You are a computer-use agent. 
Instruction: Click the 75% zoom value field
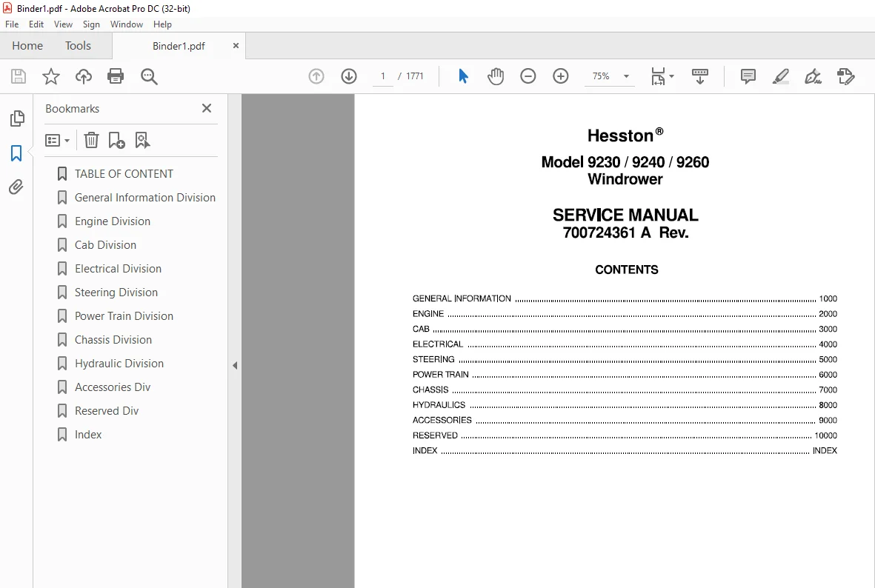click(x=601, y=76)
